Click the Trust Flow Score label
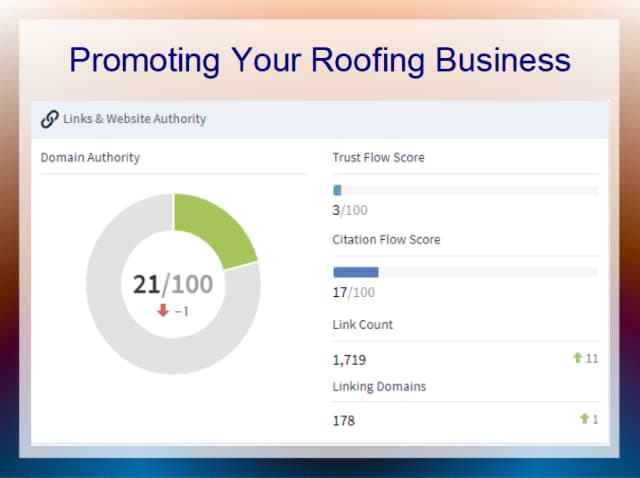 (378, 158)
